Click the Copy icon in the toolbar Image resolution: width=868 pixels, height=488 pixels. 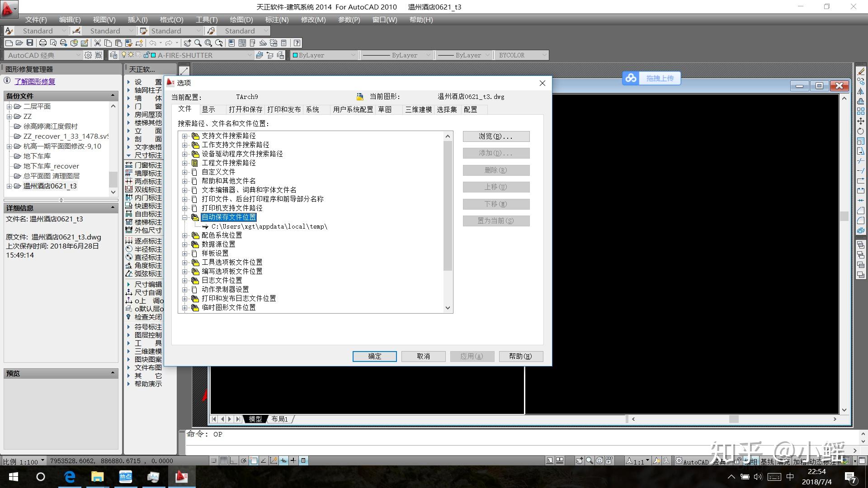click(x=108, y=43)
